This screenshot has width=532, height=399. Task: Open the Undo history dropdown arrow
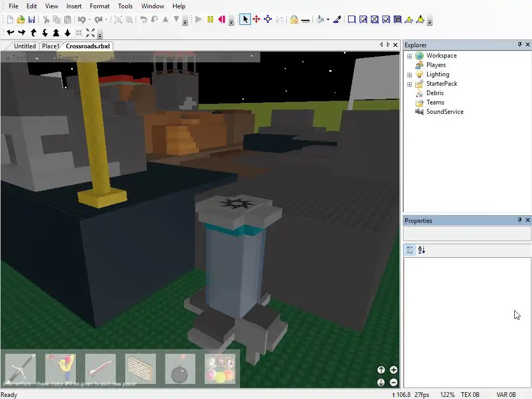[x=89, y=20]
